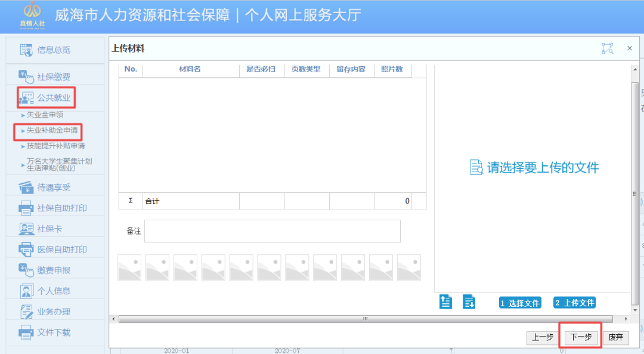Click the layout icon in the dialog header
Image resolution: width=644 pixels, height=354 pixels.
point(607,48)
